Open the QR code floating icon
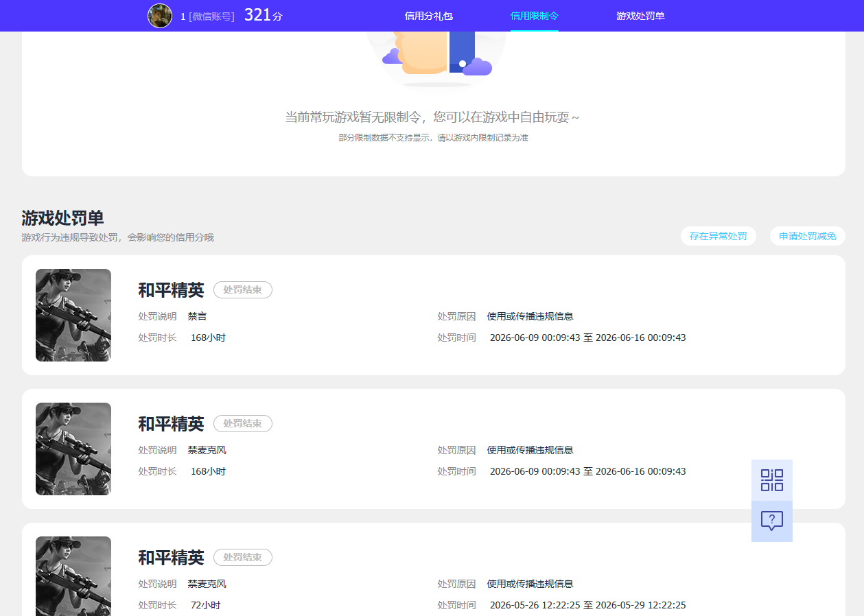Screen dimensions: 864x616 (x=772, y=480)
